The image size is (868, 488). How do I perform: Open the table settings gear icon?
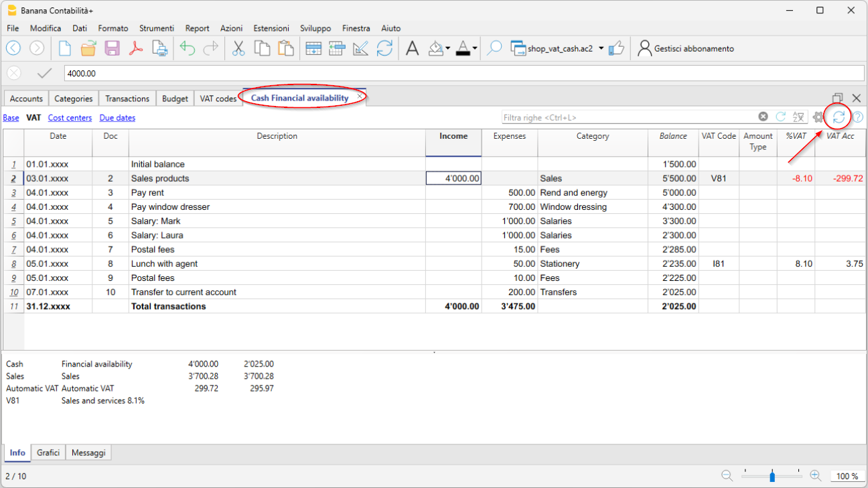818,117
